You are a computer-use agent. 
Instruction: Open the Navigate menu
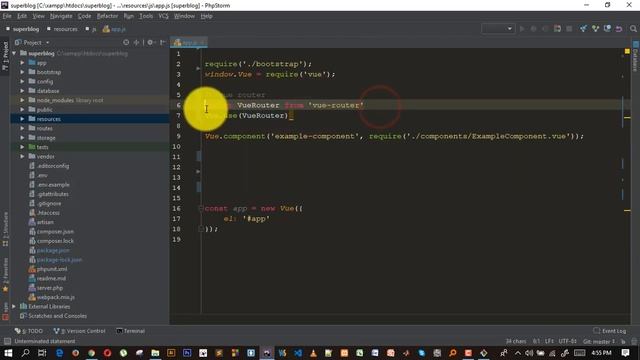click(x=61, y=16)
